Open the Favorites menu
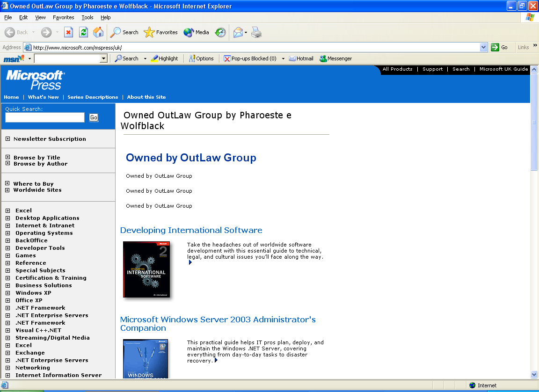This screenshot has height=392, width=539. 63,17
